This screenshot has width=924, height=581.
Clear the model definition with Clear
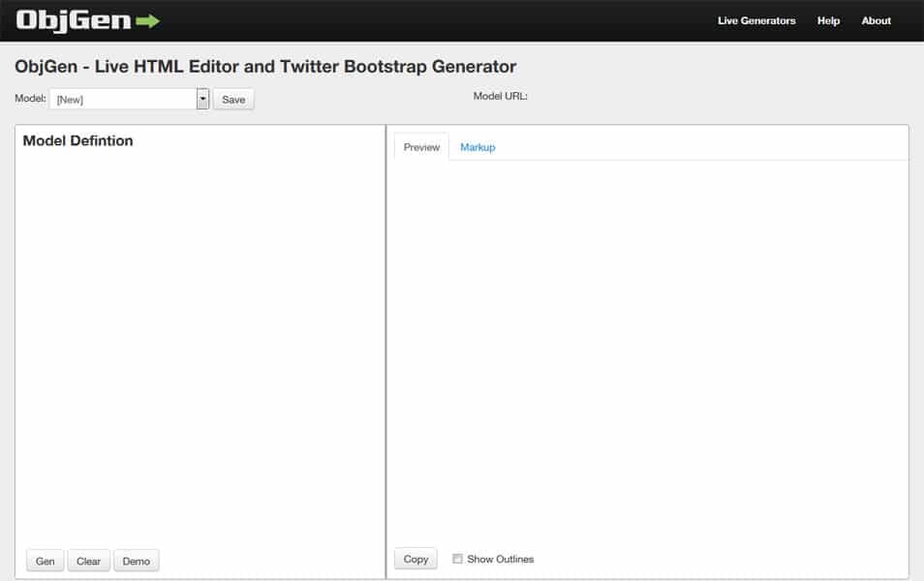88,562
